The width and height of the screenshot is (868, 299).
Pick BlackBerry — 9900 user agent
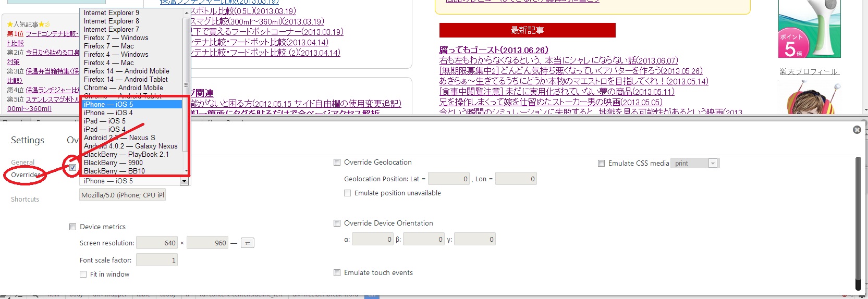point(113,163)
